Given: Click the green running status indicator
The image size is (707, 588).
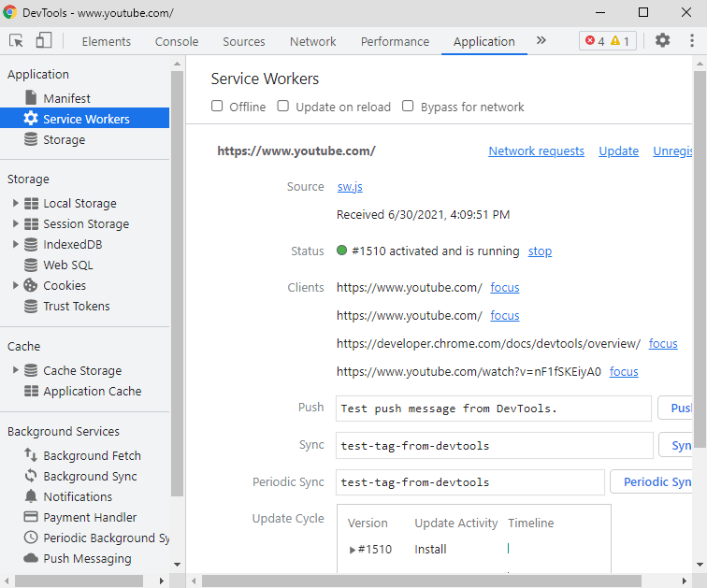Looking at the screenshot, I should [x=341, y=251].
